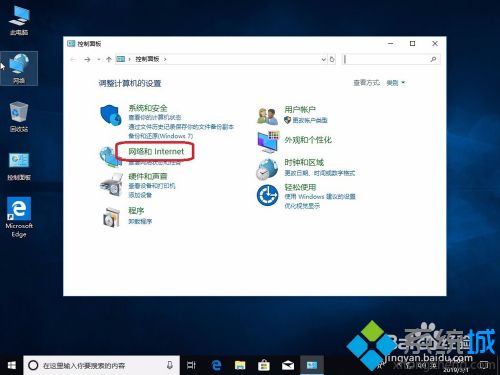Open the 时钟和区域 link
Image resolution: width=500 pixels, height=375 pixels.
[304, 162]
